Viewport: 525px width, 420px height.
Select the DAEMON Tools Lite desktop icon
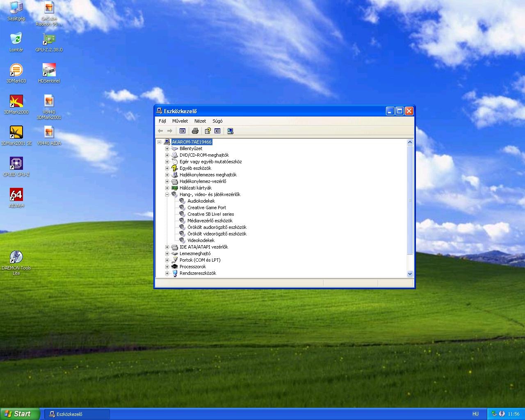click(16, 262)
